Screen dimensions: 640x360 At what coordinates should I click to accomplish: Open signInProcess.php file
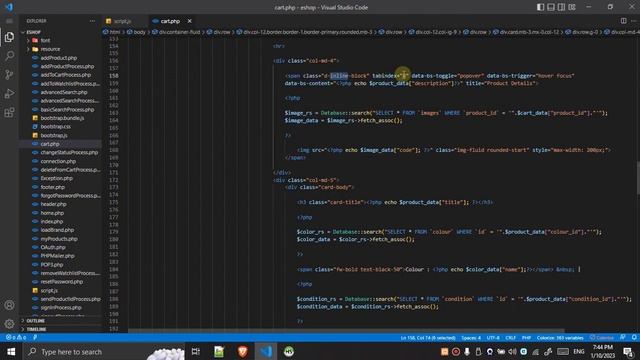click(61, 307)
